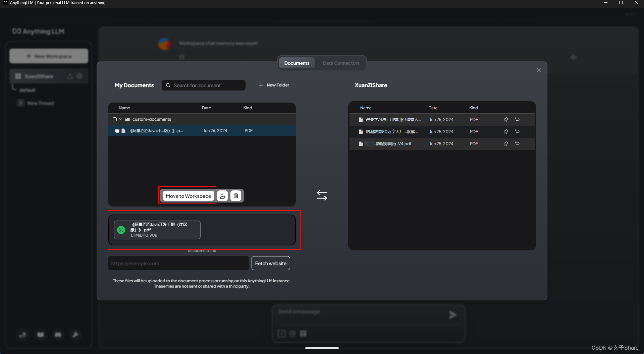Screen dimensions: 644x354
Task: Click the green check icon on the uploaded file
Action: coord(121,230)
